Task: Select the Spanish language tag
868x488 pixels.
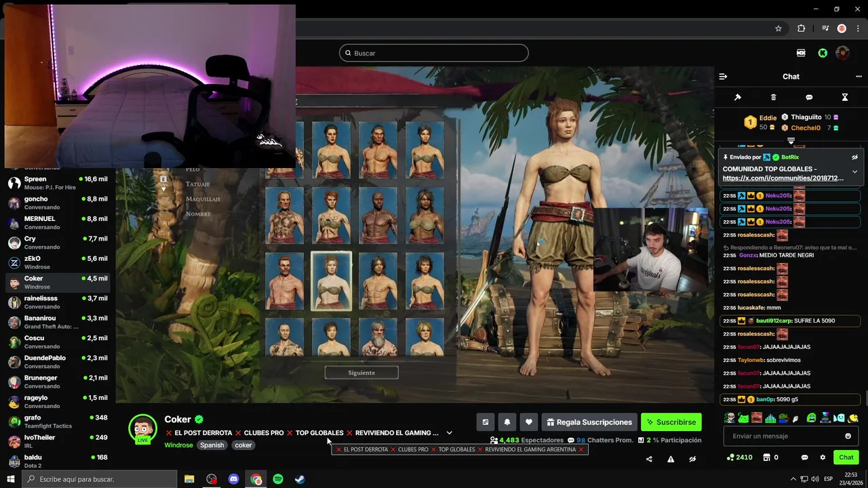Action: click(212, 445)
